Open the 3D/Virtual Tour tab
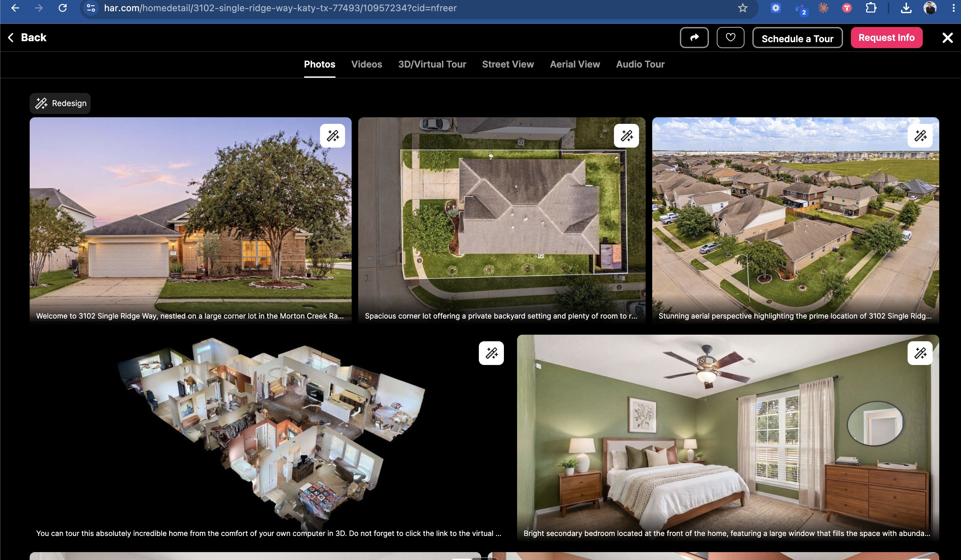Screen dimensions: 961x560 [x=432, y=65]
